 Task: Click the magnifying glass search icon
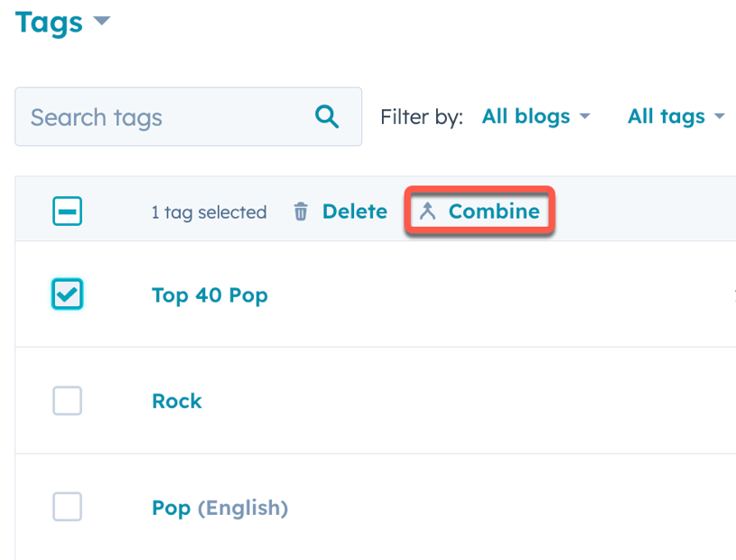pos(327,117)
